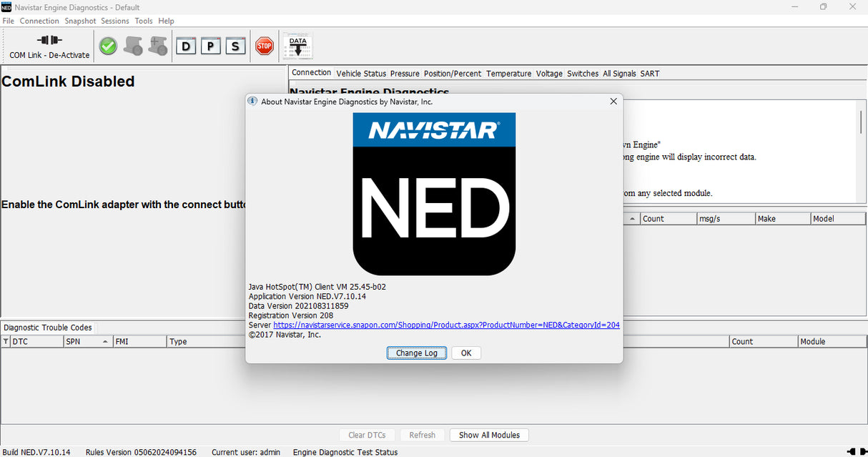
Task: Switch to the Temperature tab
Action: click(508, 73)
